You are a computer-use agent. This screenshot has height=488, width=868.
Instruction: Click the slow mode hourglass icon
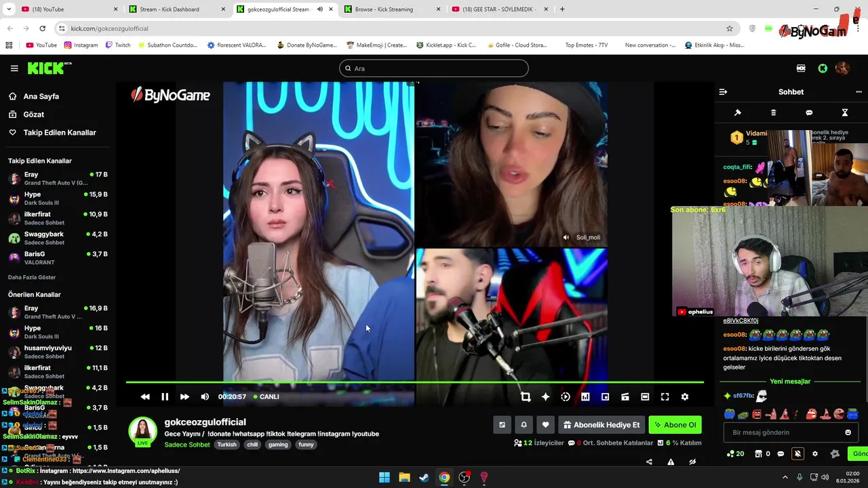845,113
